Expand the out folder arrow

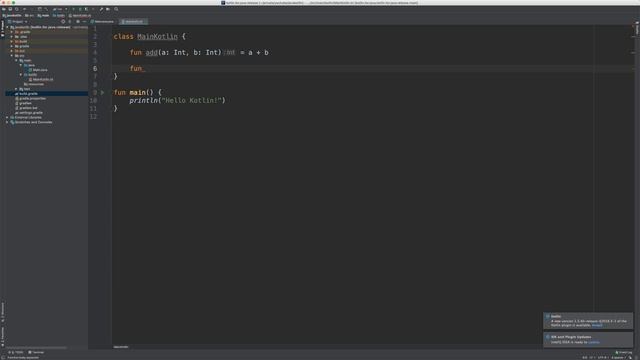pos(12,51)
